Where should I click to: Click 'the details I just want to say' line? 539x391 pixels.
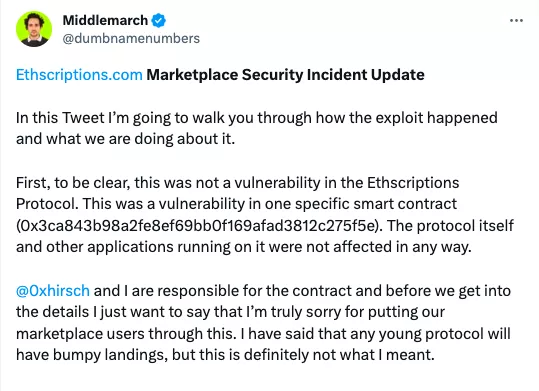[x=230, y=312]
